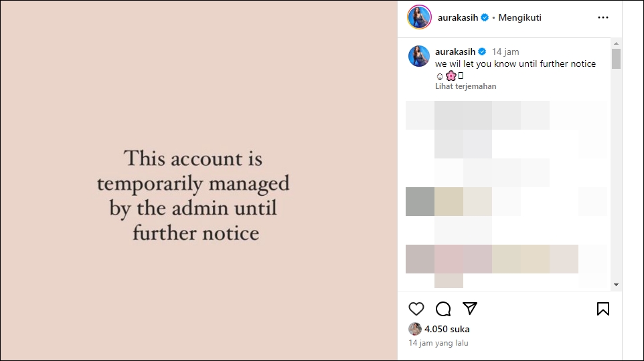Click the comments scrollbar down arrow
The width and height of the screenshot is (644, 361).
616,285
